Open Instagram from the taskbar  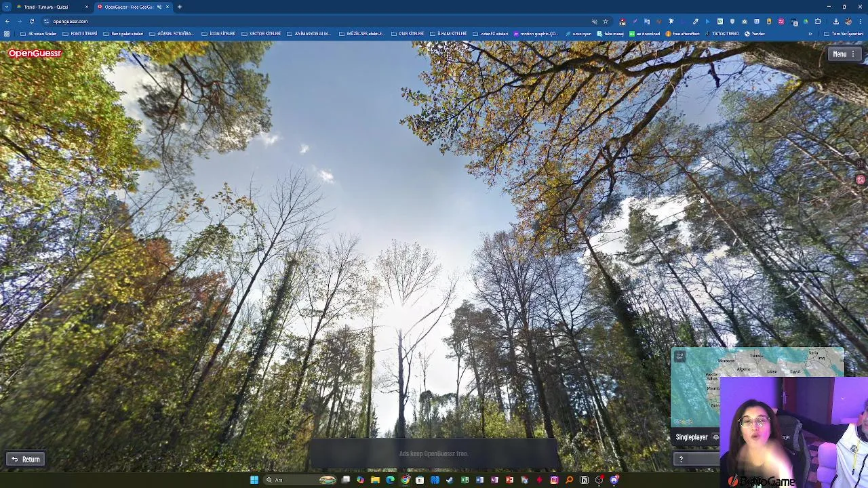tap(554, 480)
